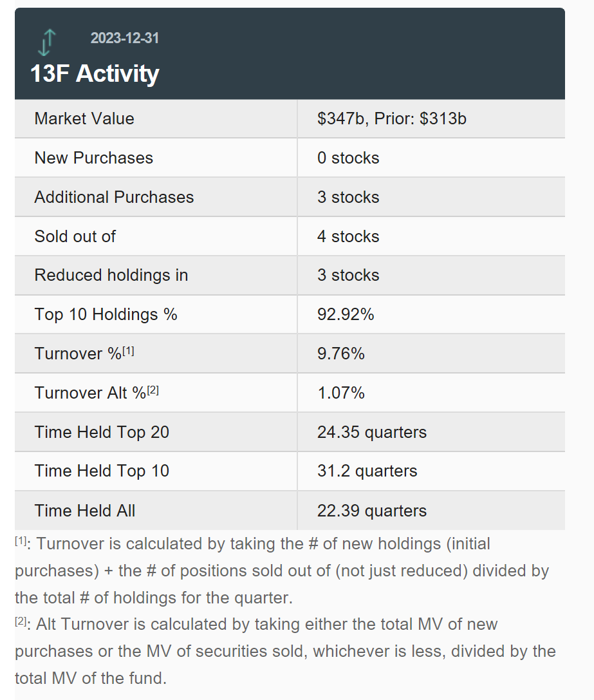Screen dimensions: 594x700
Task: Select the "31.2 quarters" value cell
Action: pyautogui.click(x=367, y=471)
